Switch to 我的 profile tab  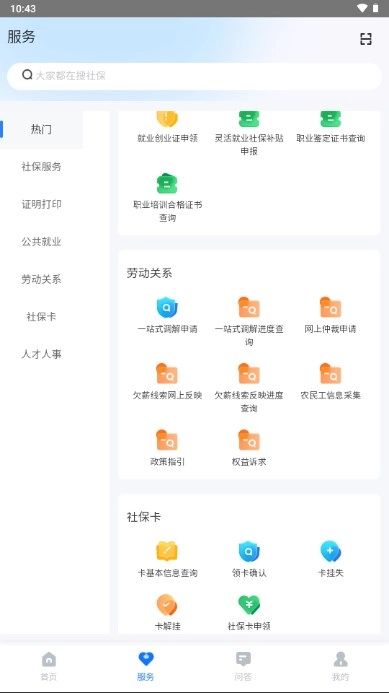340,666
